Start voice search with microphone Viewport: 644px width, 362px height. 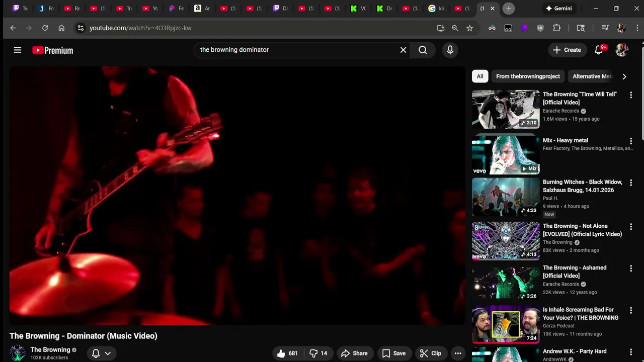(450, 50)
